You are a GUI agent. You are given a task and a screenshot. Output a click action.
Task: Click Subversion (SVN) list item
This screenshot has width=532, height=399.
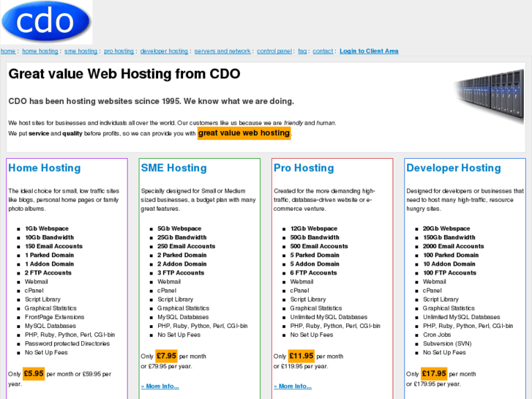(x=447, y=343)
